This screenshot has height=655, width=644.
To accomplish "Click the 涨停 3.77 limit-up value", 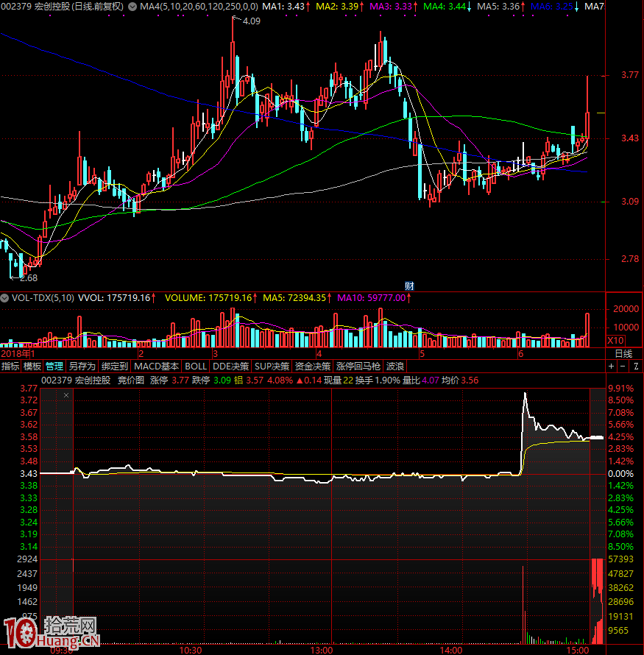I will coord(169,380).
